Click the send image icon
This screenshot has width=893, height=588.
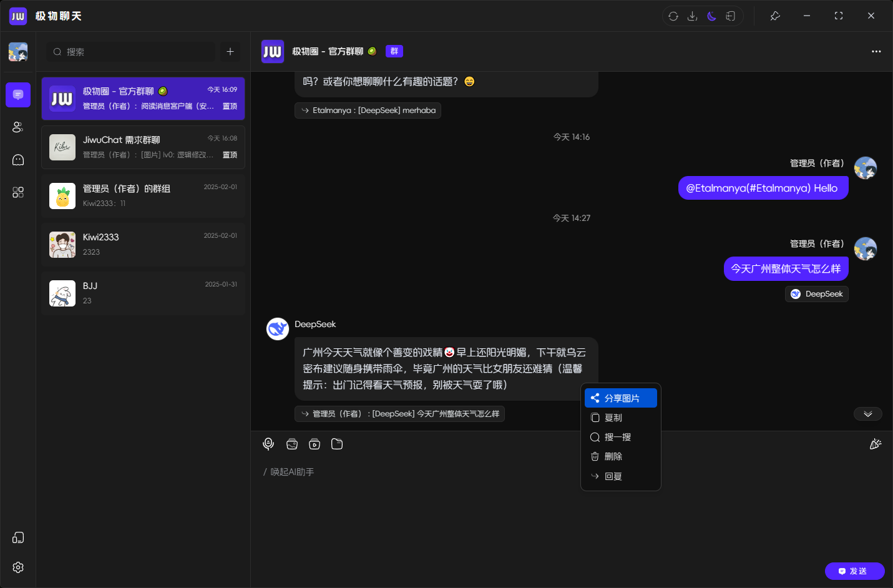[291, 444]
